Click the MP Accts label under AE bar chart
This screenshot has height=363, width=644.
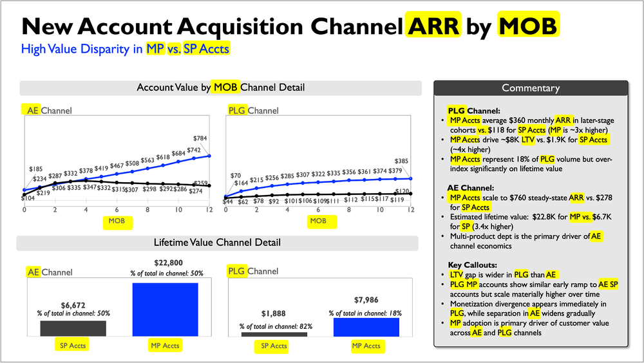(165, 346)
